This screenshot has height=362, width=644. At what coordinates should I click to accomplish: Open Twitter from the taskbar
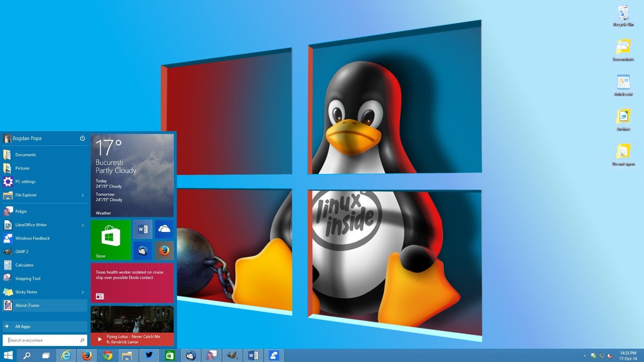148,355
